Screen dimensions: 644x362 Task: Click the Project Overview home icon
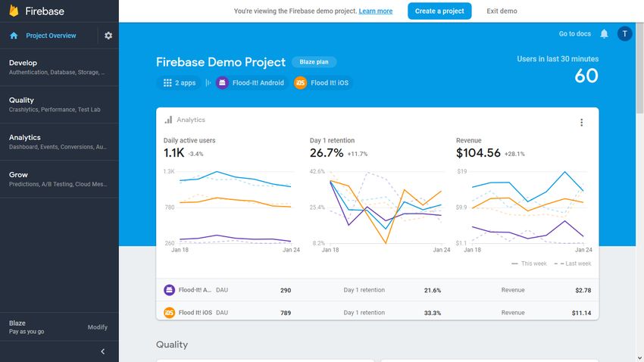pyautogui.click(x=14, y=36)
